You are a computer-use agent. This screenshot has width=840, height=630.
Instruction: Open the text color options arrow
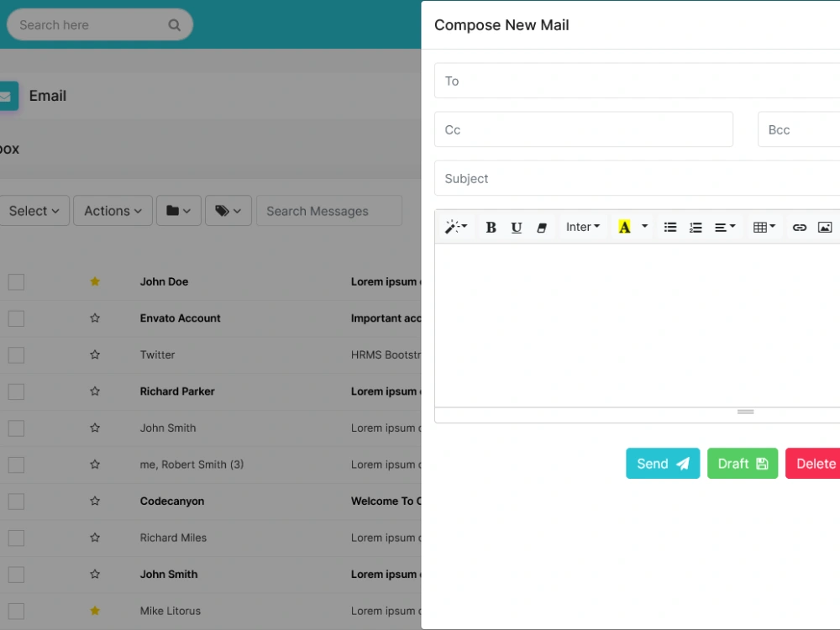(x=644, y=227)
